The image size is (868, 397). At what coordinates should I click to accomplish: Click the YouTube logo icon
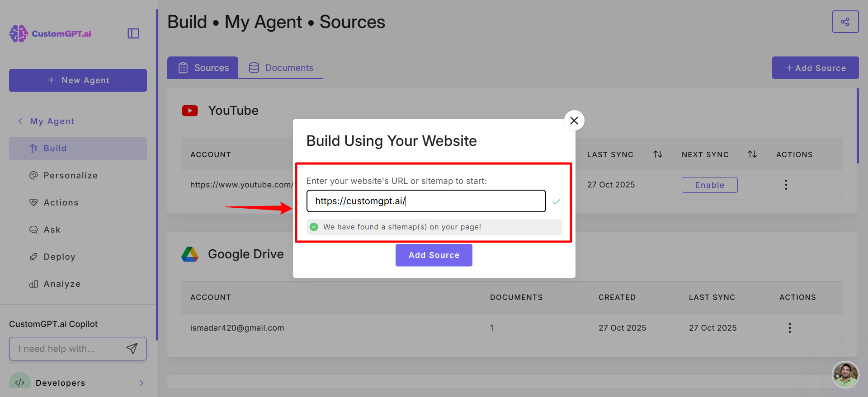coord(190,111)
